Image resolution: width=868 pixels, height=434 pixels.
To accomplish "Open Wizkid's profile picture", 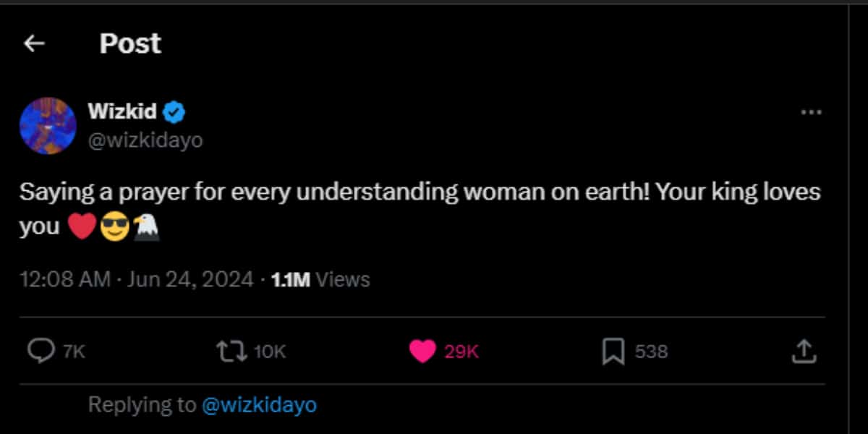I will (48, 126).
